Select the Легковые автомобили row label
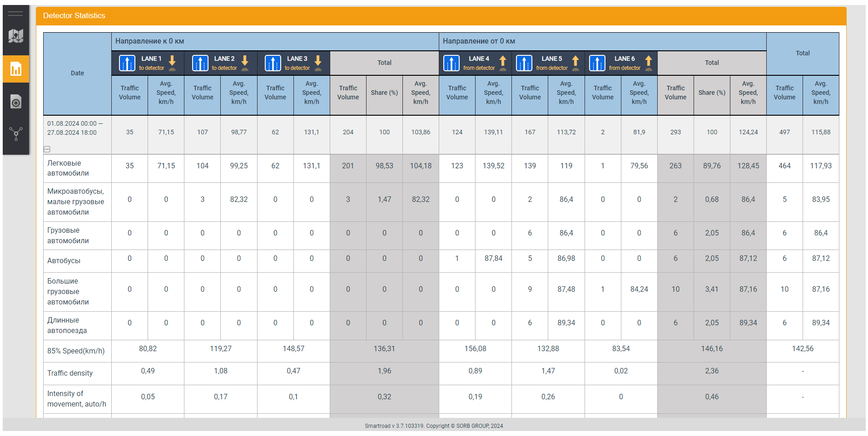 [77, 168]
